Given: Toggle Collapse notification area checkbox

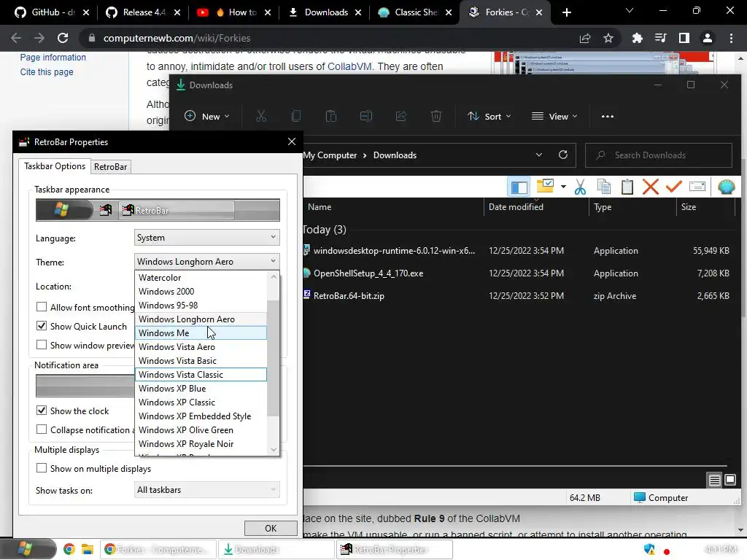Looking at the screenshot, I should 42,429.
